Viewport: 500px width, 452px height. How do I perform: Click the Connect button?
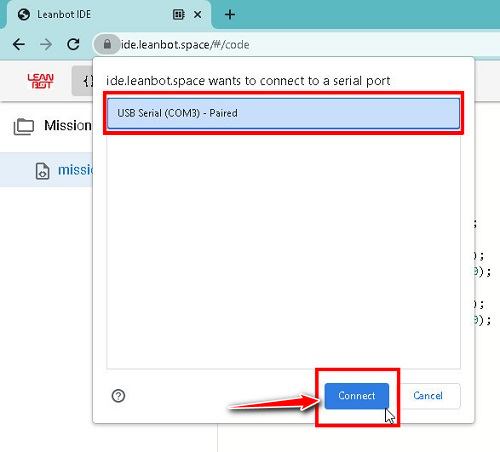pyautogui.click(x=357, y=396)
